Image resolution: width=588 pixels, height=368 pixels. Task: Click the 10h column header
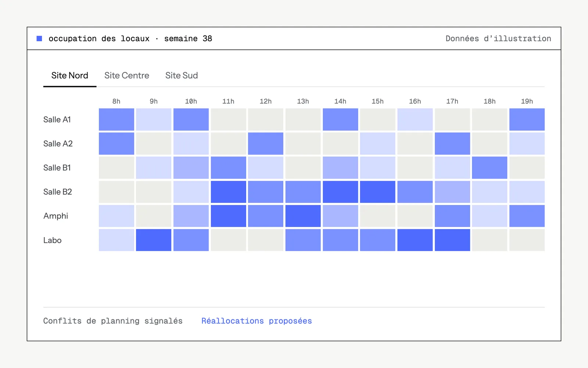[191, 101]
